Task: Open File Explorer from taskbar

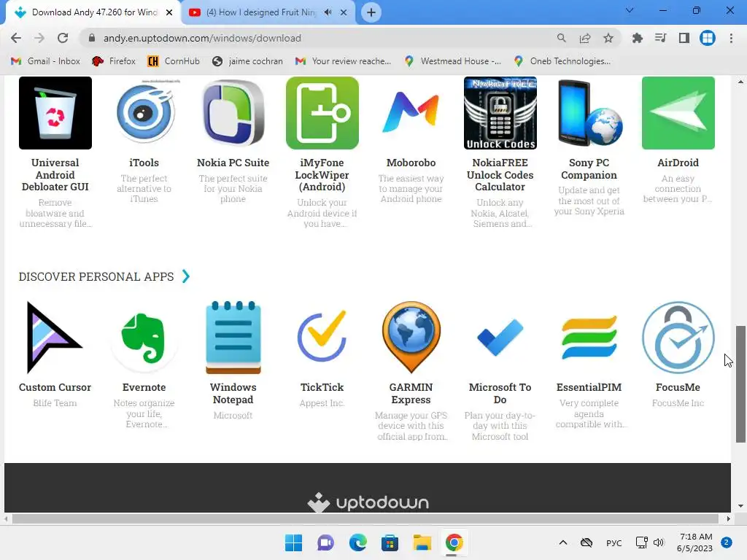Action: tap(422, 542)
